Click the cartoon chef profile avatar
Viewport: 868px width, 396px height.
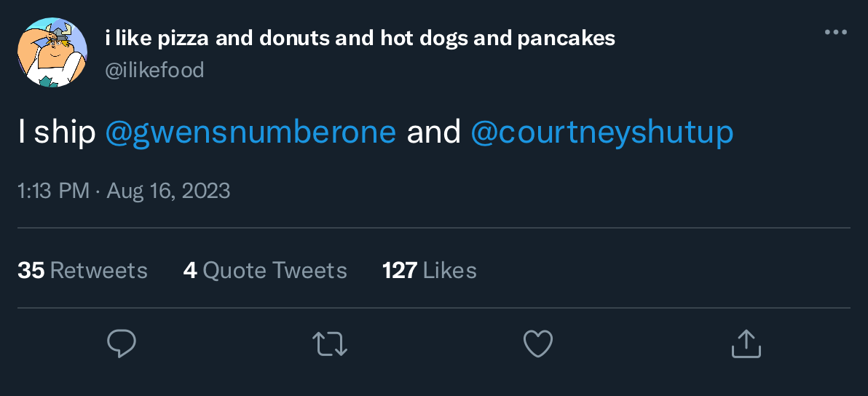coord(52,53)
